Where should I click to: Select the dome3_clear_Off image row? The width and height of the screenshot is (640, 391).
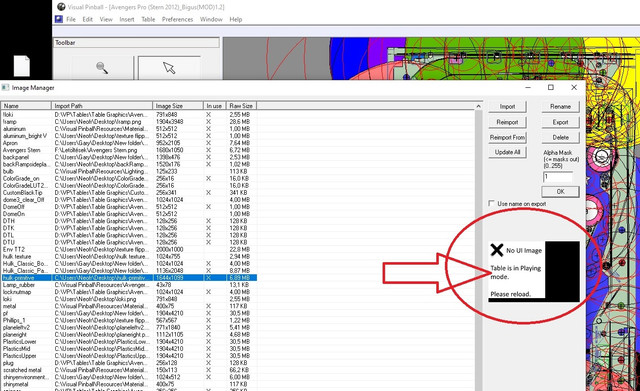coord(129,200)
